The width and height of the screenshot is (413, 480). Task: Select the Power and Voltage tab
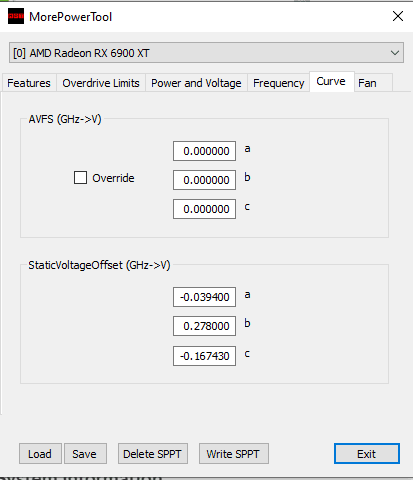pos(196,83)
